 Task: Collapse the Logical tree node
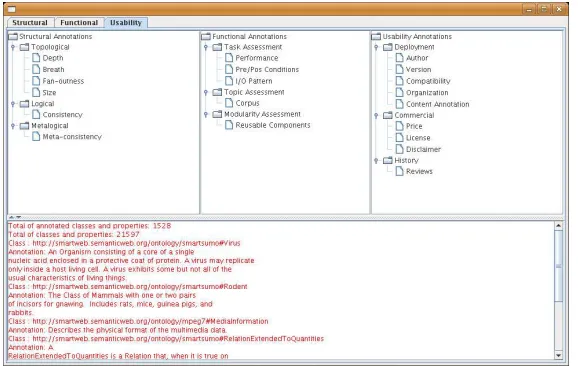(13, 104)
